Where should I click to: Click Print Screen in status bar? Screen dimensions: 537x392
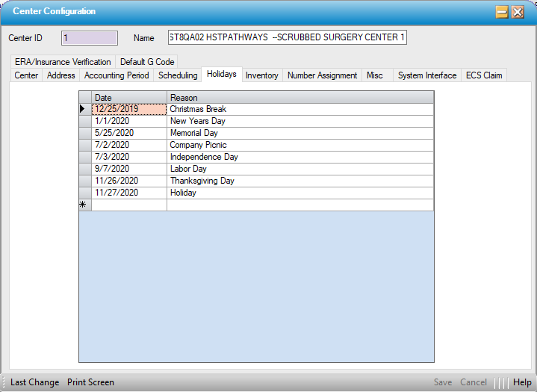pos(90,382)
